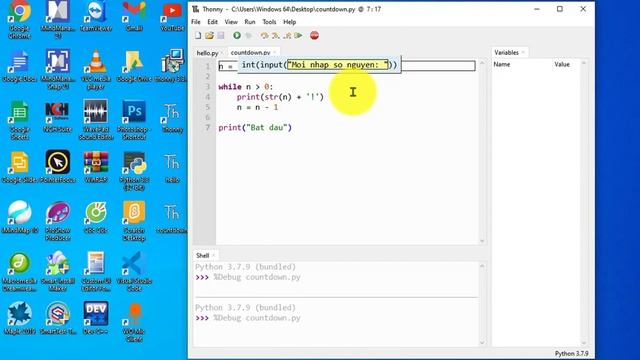Open the Tools menu
Screen dimensions: 640x360
point(269,22)
